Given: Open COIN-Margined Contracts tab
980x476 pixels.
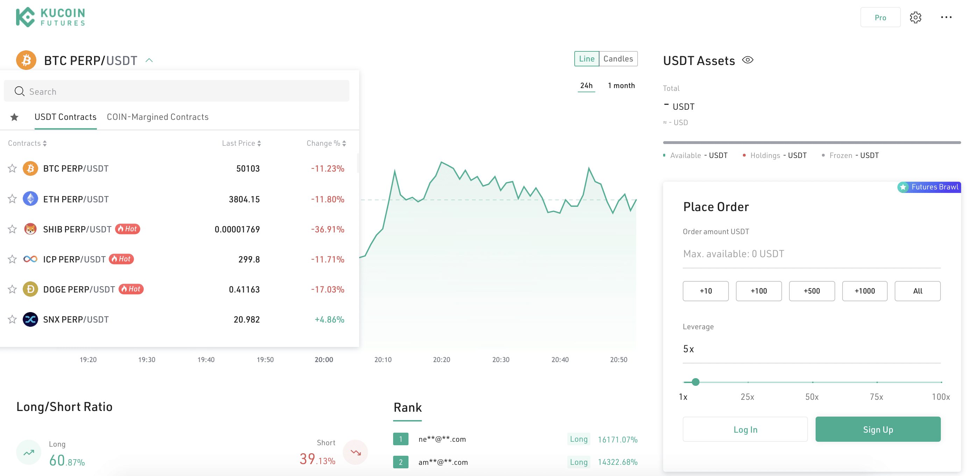Looking at the screenshot, I should tap(157, 117).
